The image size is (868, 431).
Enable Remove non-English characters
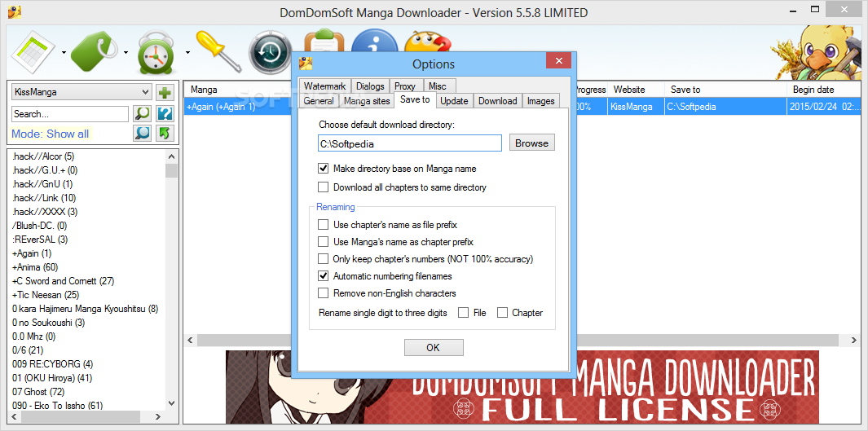coord(324,292)
